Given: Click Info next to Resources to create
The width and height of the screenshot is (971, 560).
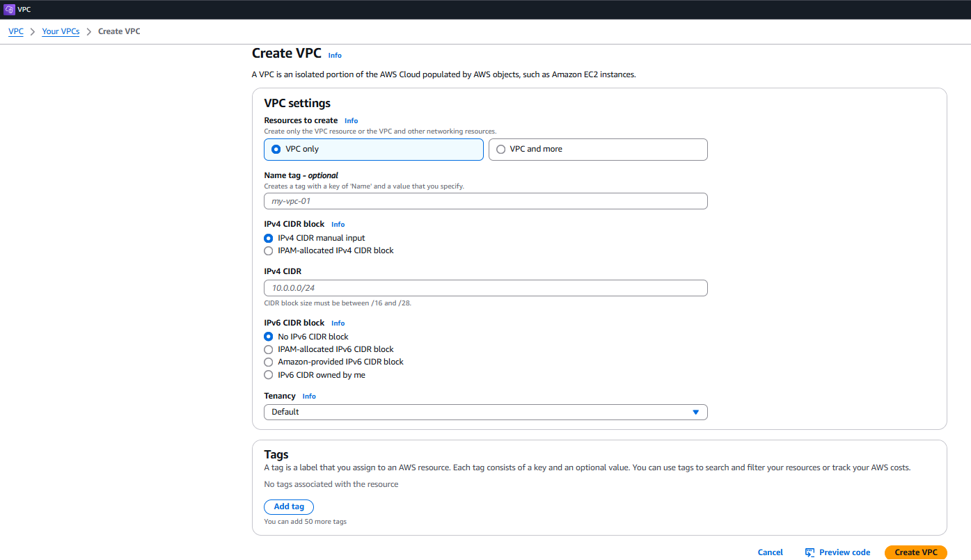Looking at the screenshot, I should [x=351, y=120].
